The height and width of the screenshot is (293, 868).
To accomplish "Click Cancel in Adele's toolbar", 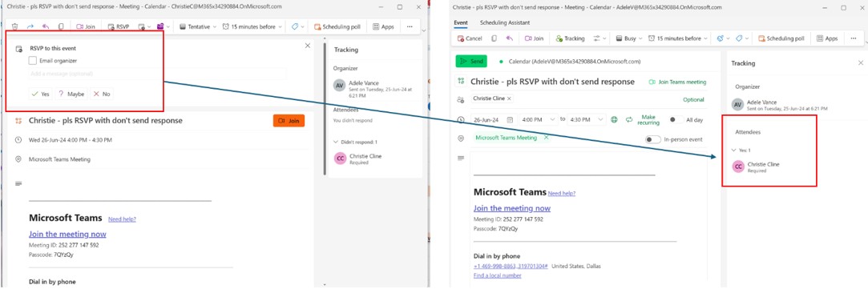I will (x=470, y=38).
